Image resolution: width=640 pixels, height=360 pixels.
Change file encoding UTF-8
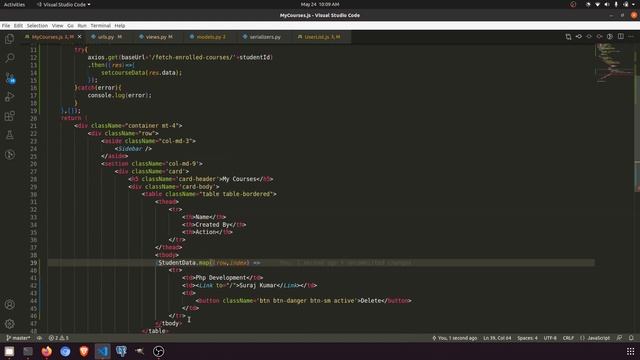pyautogui.click(x=550, y=338)
